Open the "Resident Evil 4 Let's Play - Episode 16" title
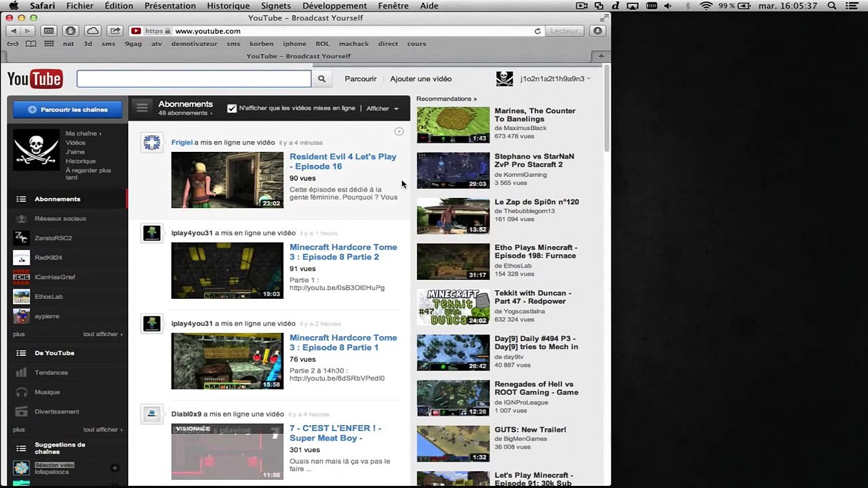The image size is (868, 488). click(343, 161)
